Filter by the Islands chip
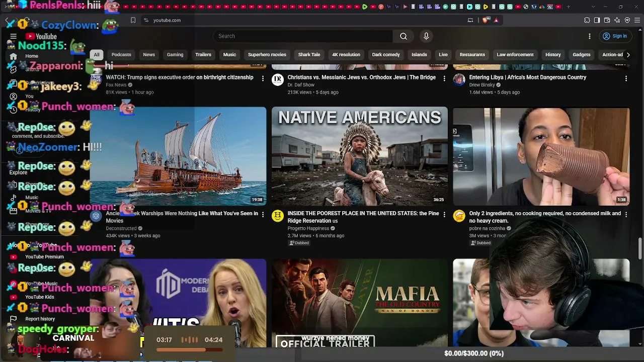Viewport: 644px width, 362px height. point(419,55)
